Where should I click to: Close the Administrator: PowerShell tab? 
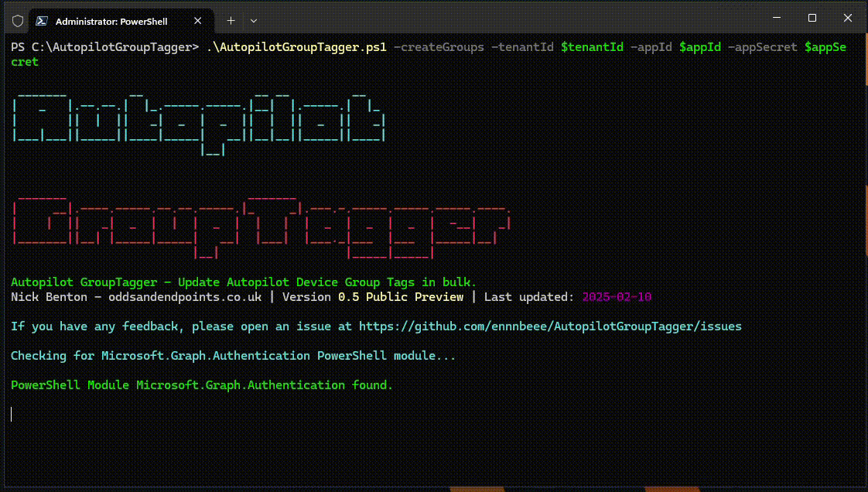pyautogui.click(x=197, y=21)
